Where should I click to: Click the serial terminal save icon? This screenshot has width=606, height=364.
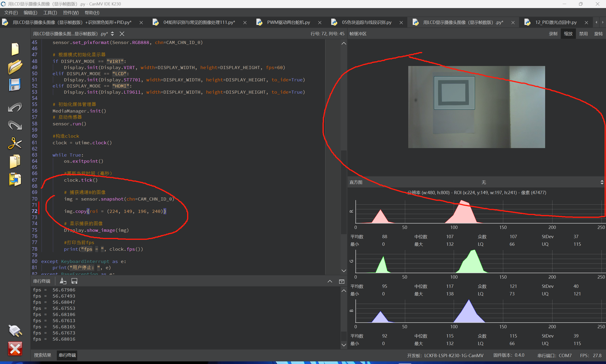click(74, 281)
